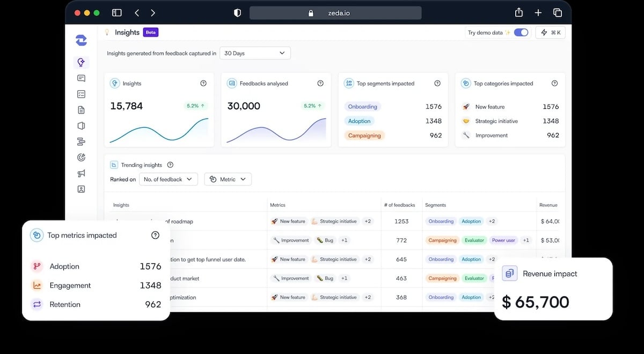Click help icon on Top metrics impacted popup
This screenshot has height=354, width=644.
click(x=155, y=235)
